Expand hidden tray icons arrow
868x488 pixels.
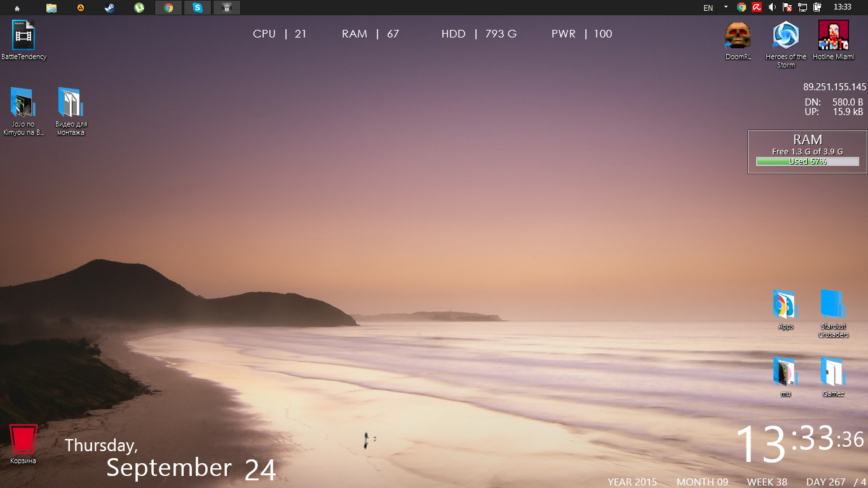[726, 8]
